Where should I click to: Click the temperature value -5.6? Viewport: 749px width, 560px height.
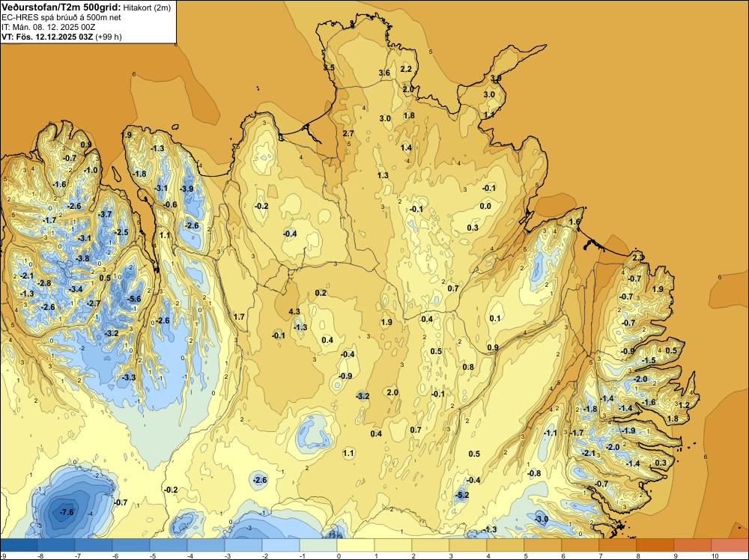coord(134,299)
